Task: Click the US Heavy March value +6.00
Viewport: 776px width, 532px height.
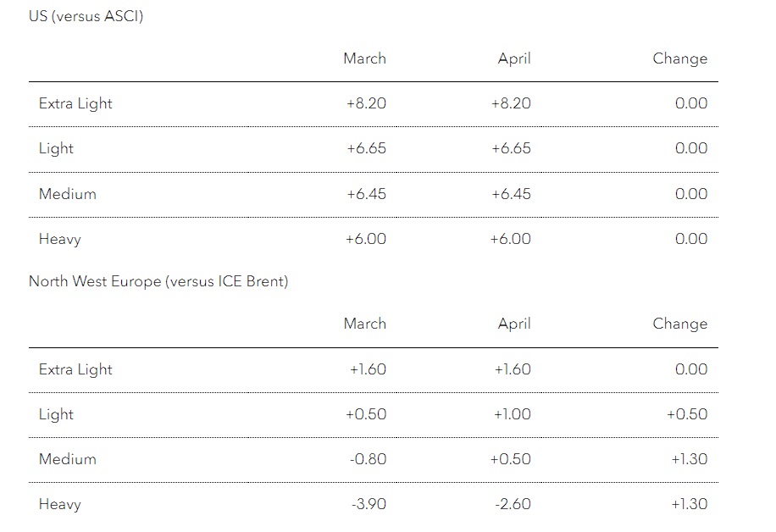Action: coord(366,239)
